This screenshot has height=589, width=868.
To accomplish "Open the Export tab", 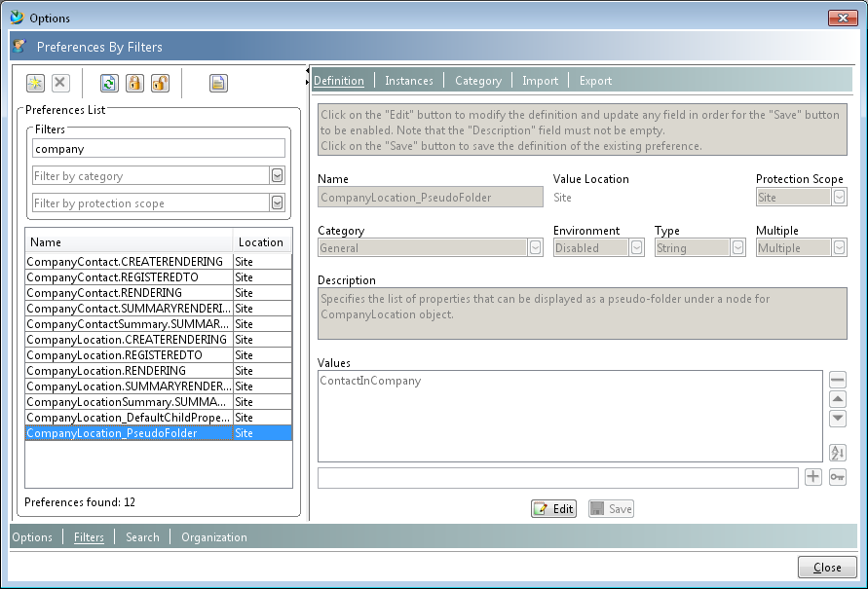I will (595, 81).
